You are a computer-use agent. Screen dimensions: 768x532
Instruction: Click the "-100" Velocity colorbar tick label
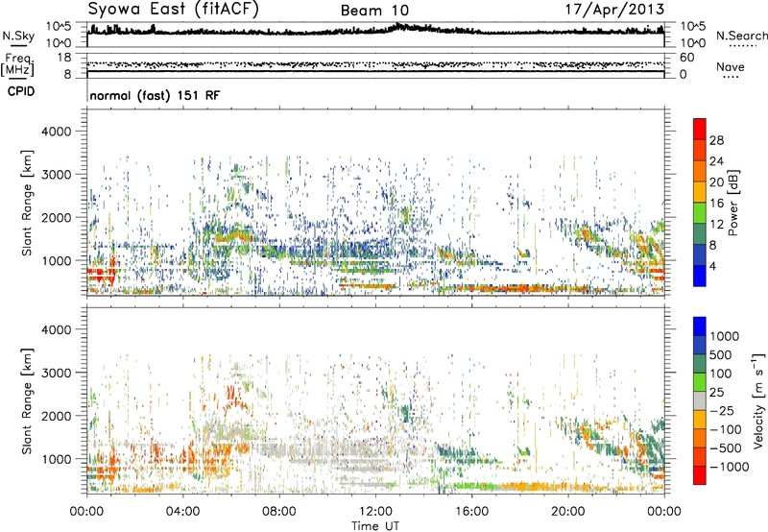(x=726, y=429)
